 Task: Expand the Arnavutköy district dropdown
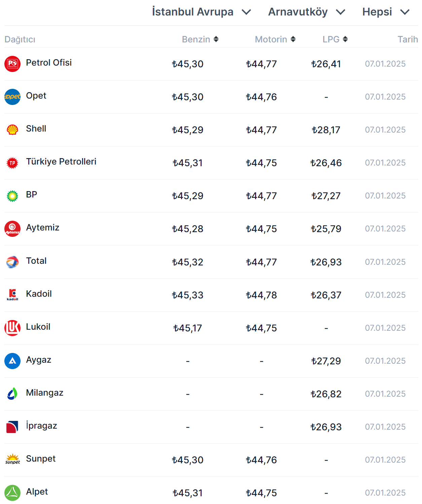(307, 12)
